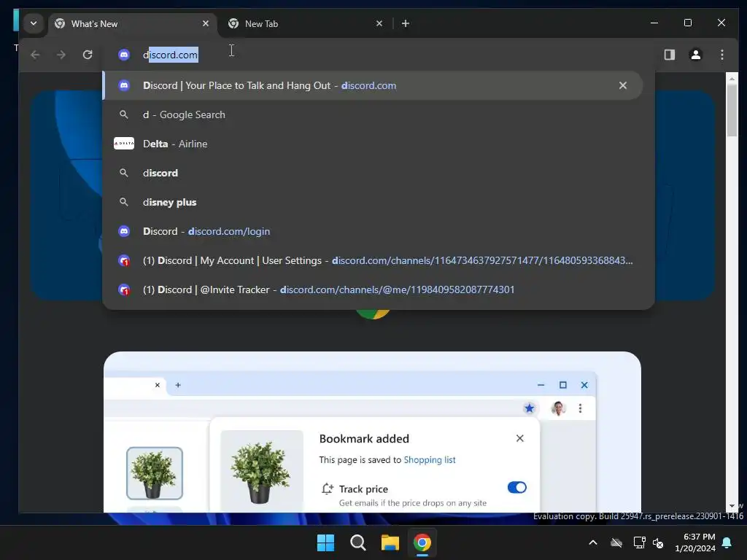The image size is (747, 560).
Task: Click the browser forward arrow
Action: [x=61, y=55]
